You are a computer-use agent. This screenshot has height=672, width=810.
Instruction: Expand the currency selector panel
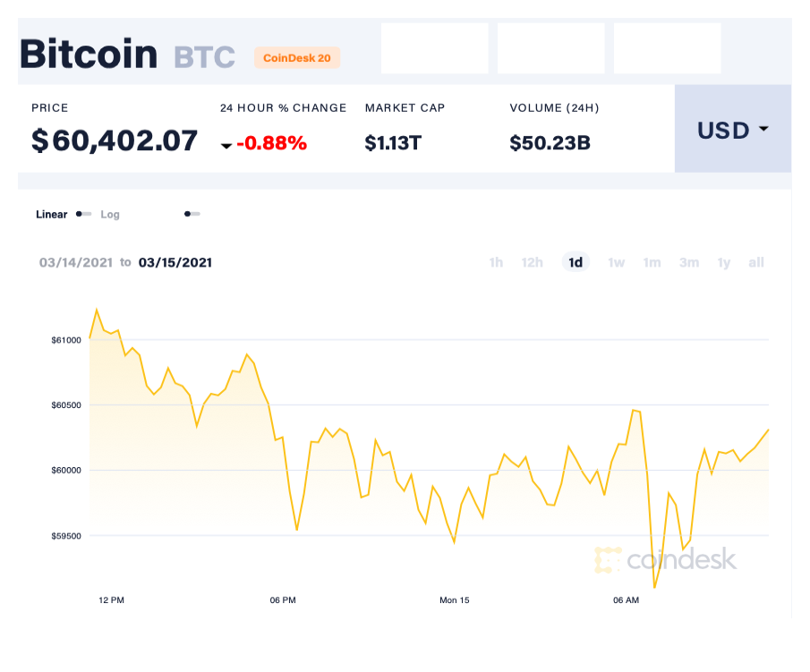click(732, 129)
